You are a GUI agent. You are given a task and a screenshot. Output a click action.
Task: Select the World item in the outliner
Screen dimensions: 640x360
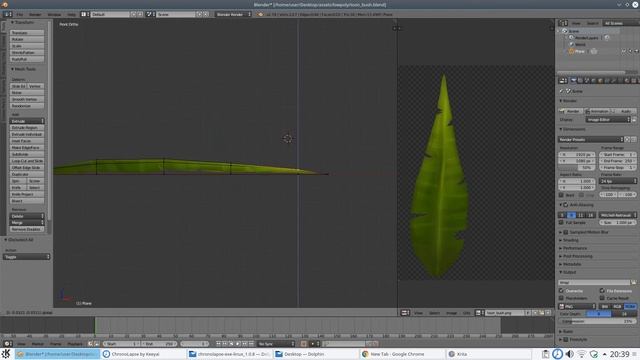580,44
